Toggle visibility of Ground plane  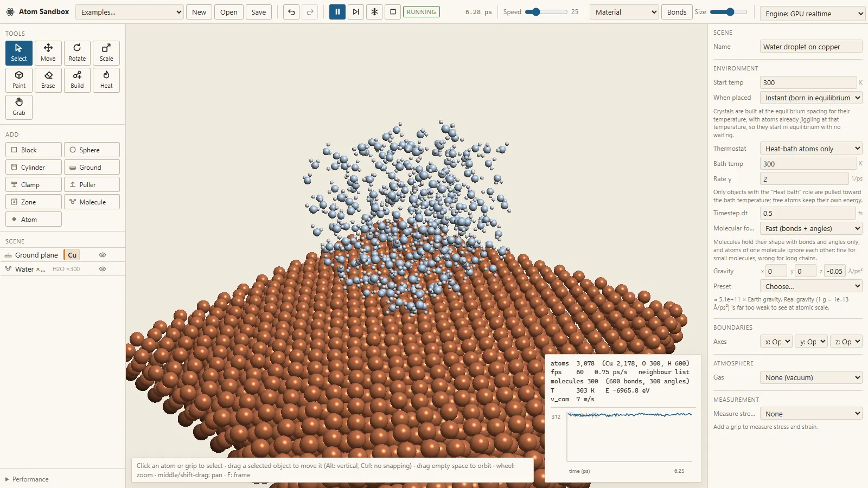(103, 255)
